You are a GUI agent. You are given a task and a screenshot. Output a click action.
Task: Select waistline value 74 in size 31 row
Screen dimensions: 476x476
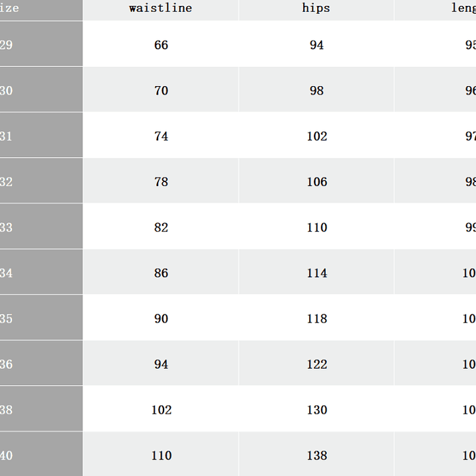tap(161, 136)
